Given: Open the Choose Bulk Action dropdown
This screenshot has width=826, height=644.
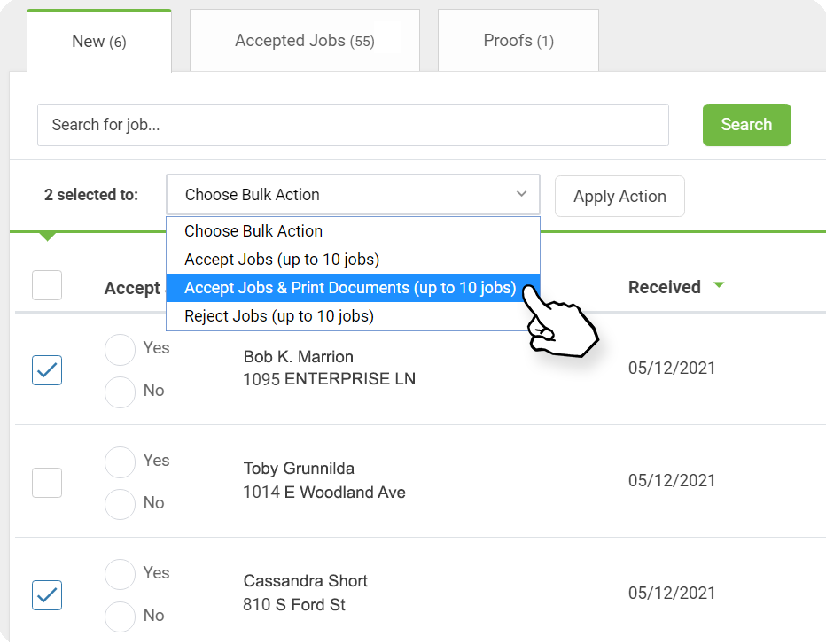Looking at the screenshot, I should pos(353,195).
